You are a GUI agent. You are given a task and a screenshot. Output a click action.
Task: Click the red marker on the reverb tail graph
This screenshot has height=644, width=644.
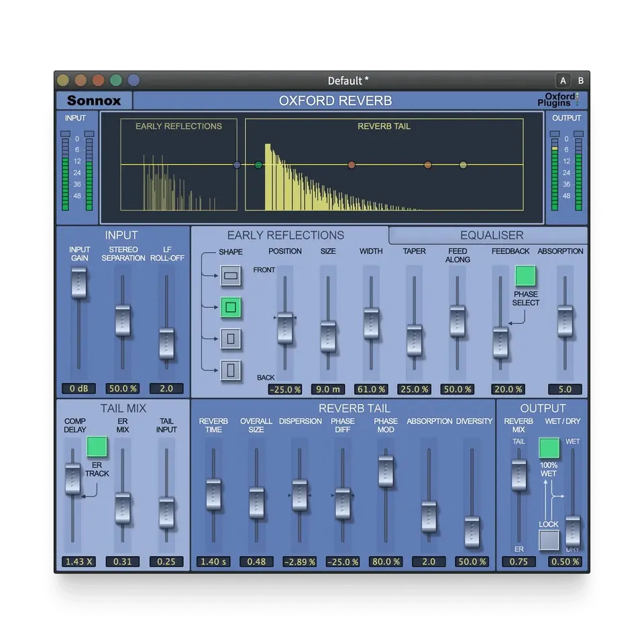click(x=351, y=163)
